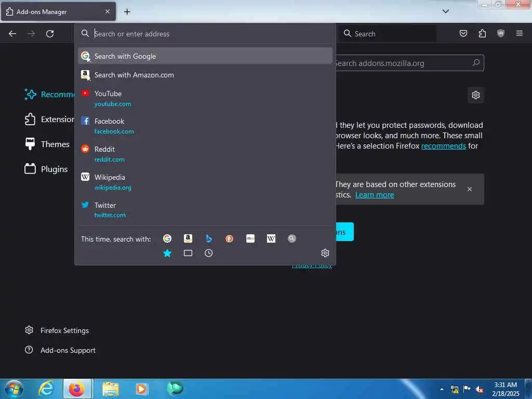Viewport: 532px width, 399px height.
Task: Dismiss the recommendations info banner
Action: 470,189
